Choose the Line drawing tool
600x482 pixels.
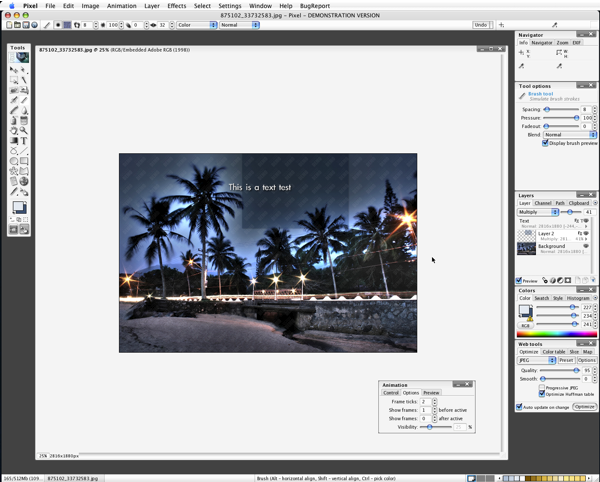click(x=24, y=151)
